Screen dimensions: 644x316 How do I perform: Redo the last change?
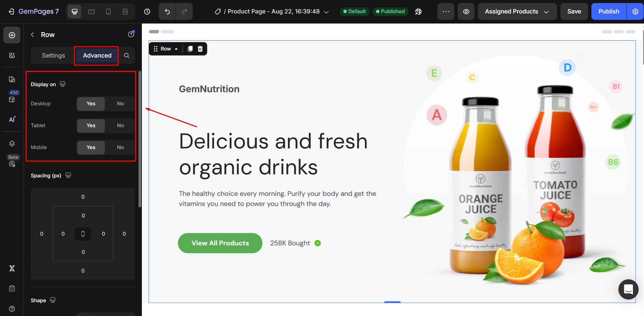click(184, 12)
